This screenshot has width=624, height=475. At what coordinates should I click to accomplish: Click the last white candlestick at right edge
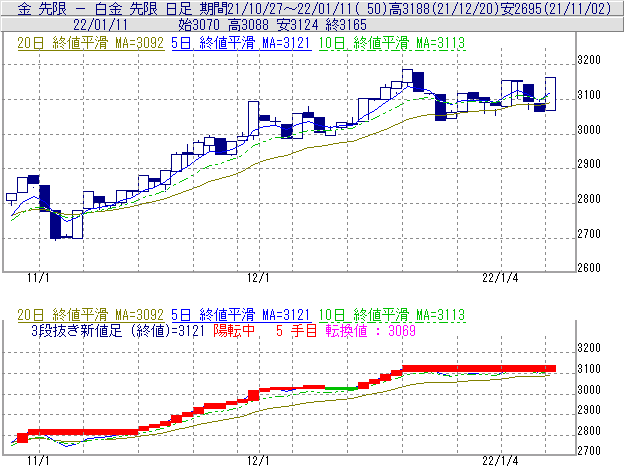[x=551, y=94]
